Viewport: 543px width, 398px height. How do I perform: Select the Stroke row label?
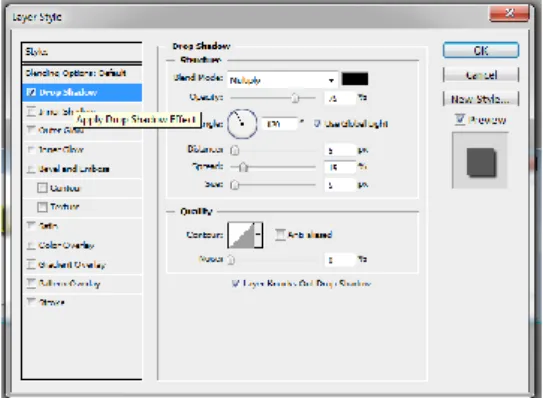pos(51,302)
